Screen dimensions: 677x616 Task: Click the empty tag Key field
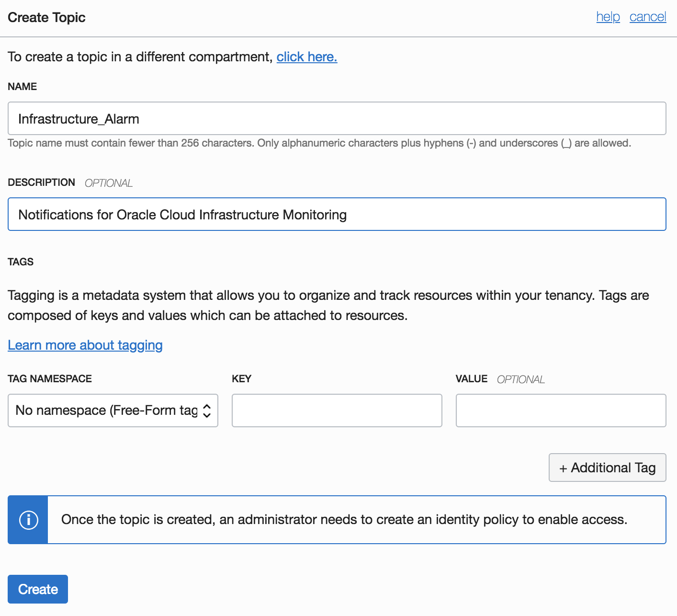click(337, 411)
